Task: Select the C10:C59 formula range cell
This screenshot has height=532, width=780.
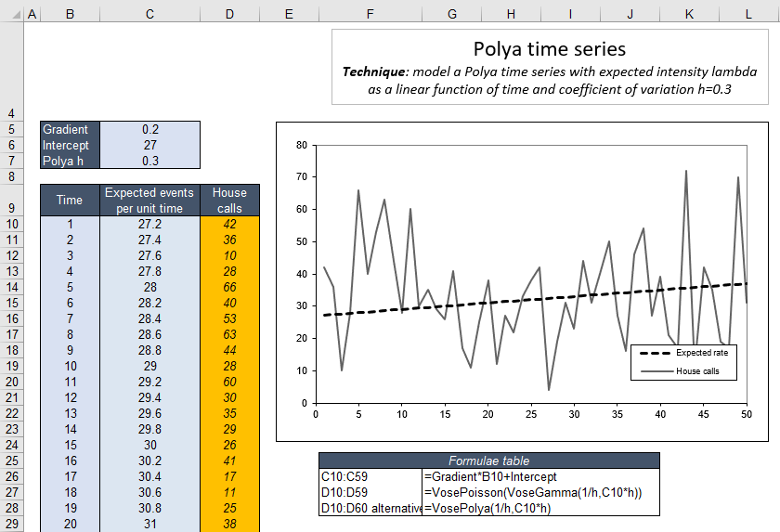Action: point(370,477)
